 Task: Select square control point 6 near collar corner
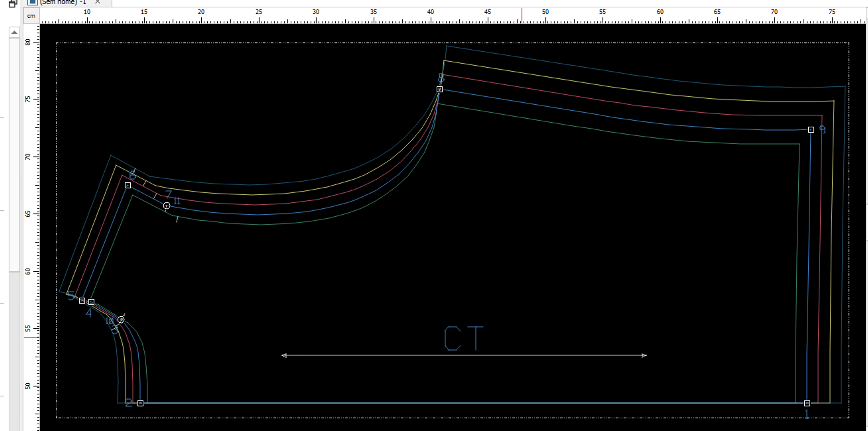click(x=128, y=186)
